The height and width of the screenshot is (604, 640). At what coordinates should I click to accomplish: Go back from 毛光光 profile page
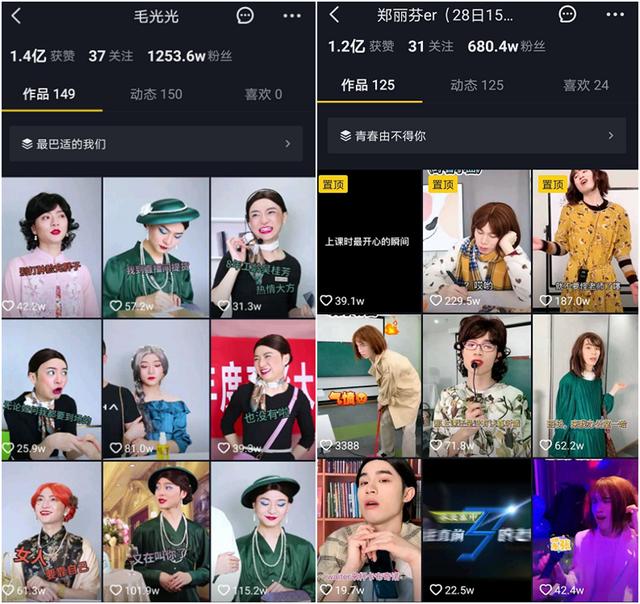(x=16, y=15)
